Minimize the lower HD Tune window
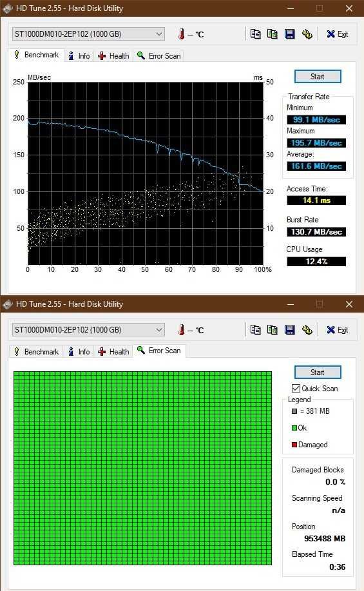The width and height of the screenshot is (364, 591). coord(291,304)
